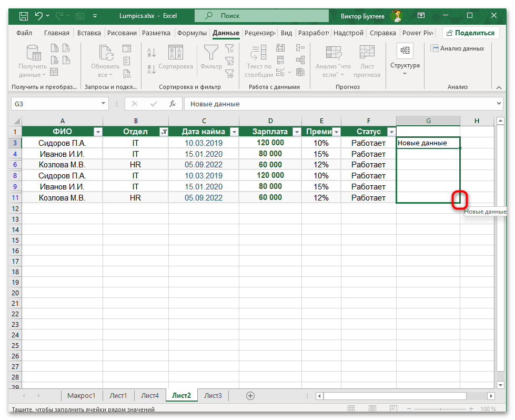515x420 pixels.
Task: Open the Зарплата column filter dropdown
Action: (296, 132)
